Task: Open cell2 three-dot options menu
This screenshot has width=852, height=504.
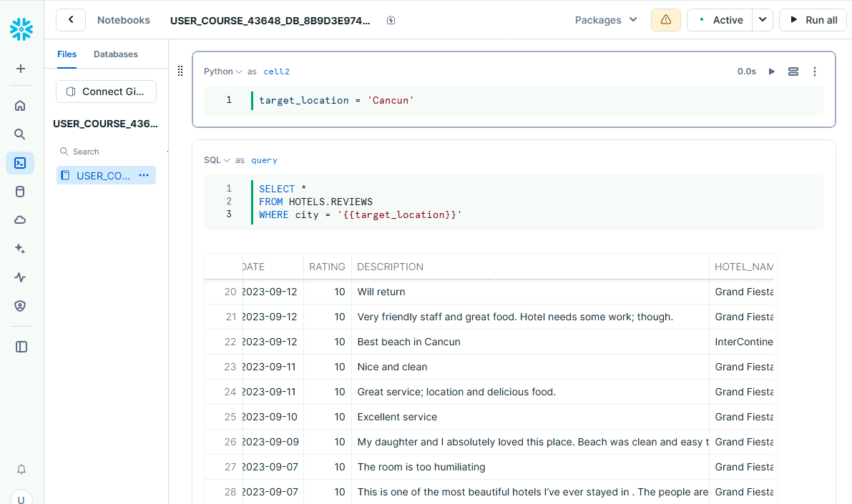Action: (x=814, y=71)
